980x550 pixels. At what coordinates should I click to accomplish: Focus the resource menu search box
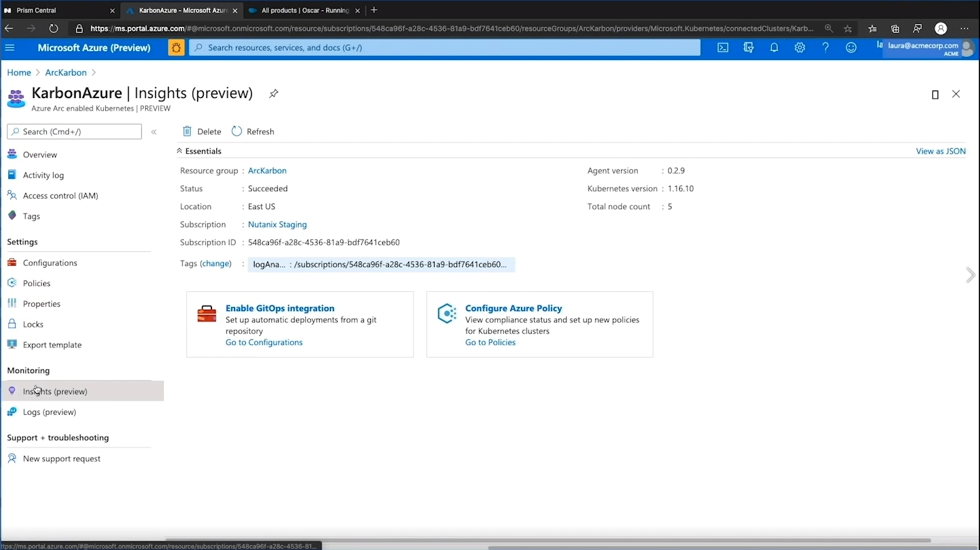(x=74, y=131)
